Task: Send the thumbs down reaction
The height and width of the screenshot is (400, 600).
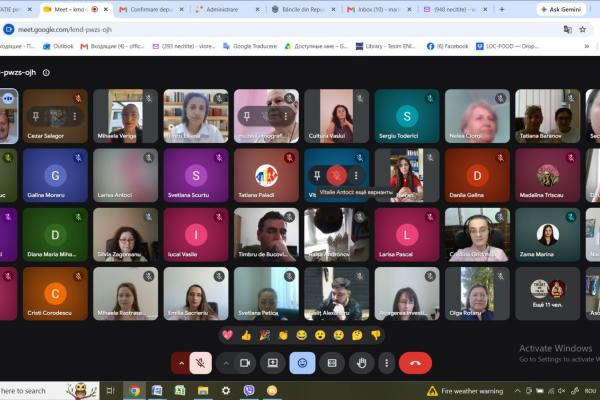Action: click(x=376, y=335)
